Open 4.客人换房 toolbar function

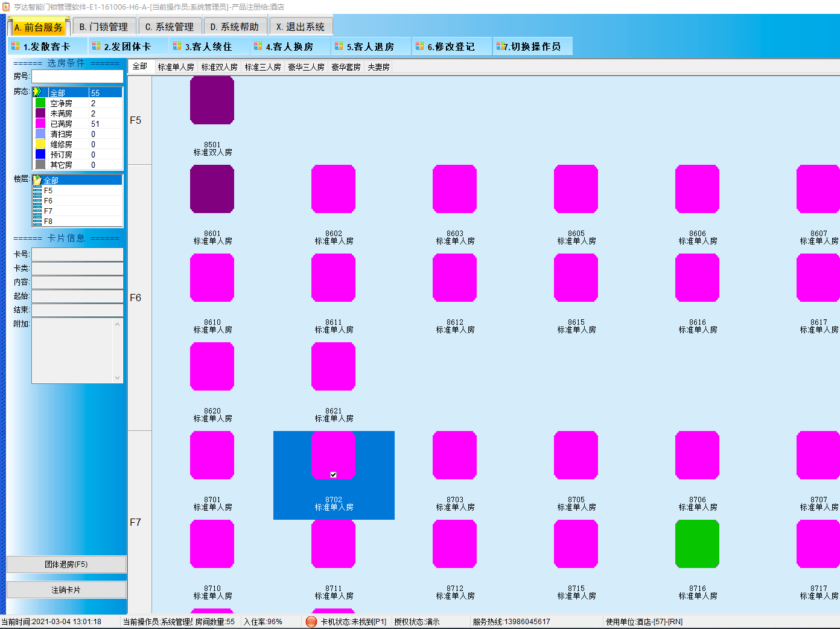point(290,46)
